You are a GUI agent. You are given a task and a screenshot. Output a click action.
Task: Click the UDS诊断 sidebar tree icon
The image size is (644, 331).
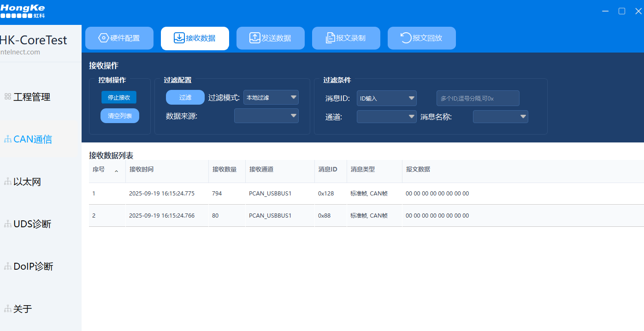(8, 224)
